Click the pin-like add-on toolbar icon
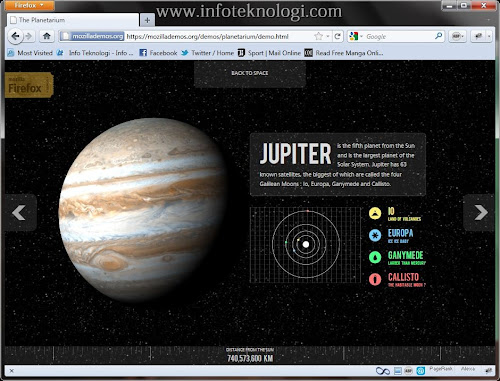 [479, 36]
